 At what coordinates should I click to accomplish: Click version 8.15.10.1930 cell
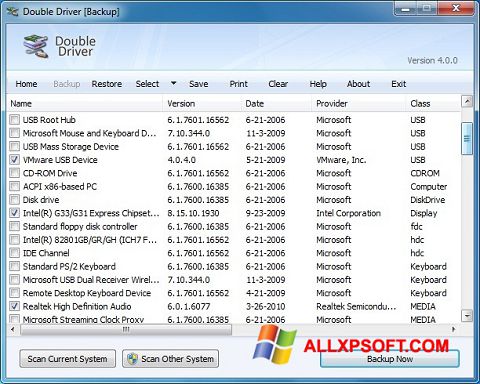193,213
